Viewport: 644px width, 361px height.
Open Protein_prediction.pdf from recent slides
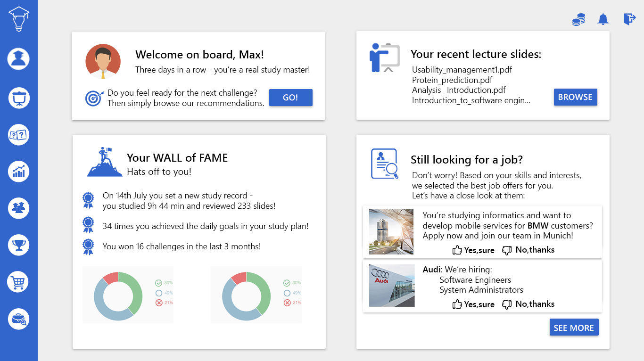tap(451, 80)
